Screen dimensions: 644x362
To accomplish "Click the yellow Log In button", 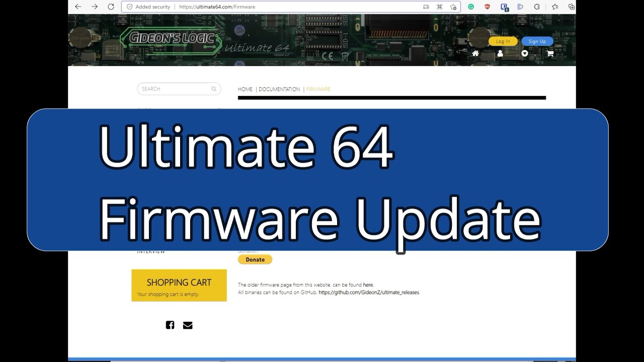I will point(503,41).
